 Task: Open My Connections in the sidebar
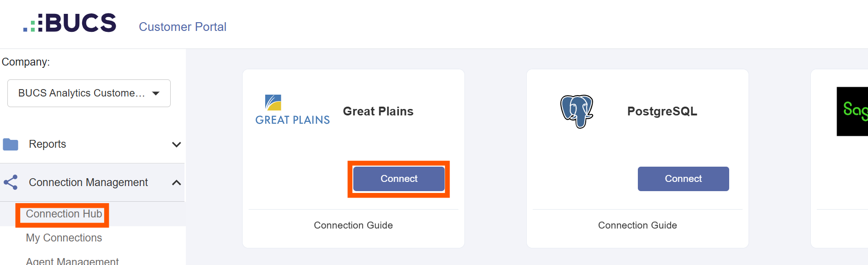64,238
